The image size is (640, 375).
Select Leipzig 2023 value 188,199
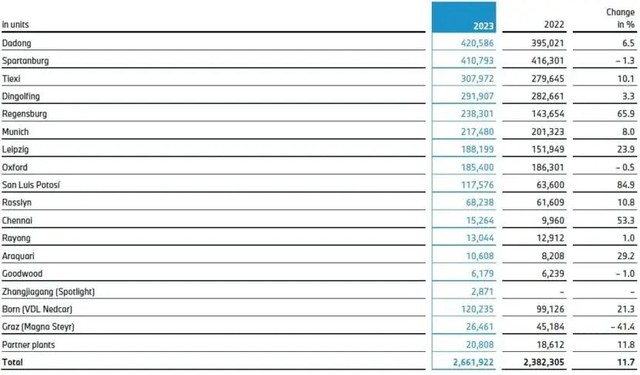click(477, 149)
